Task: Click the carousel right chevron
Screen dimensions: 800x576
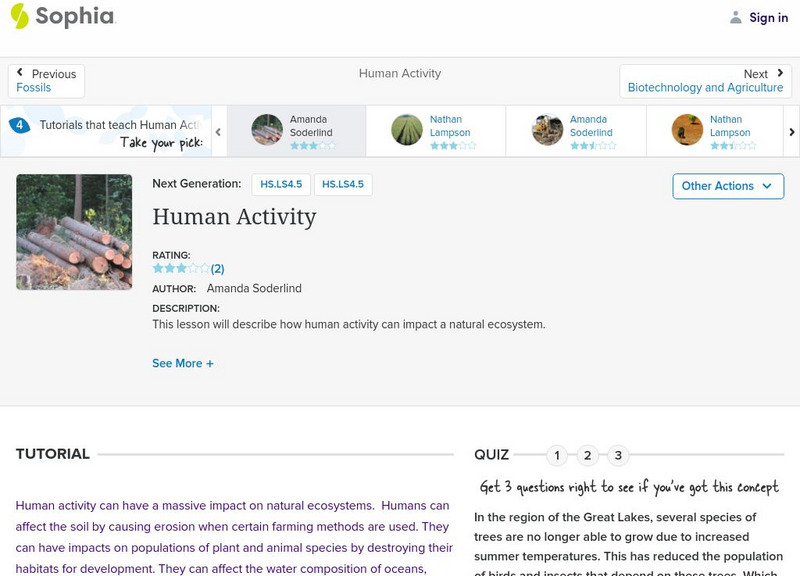Action: 792,131
